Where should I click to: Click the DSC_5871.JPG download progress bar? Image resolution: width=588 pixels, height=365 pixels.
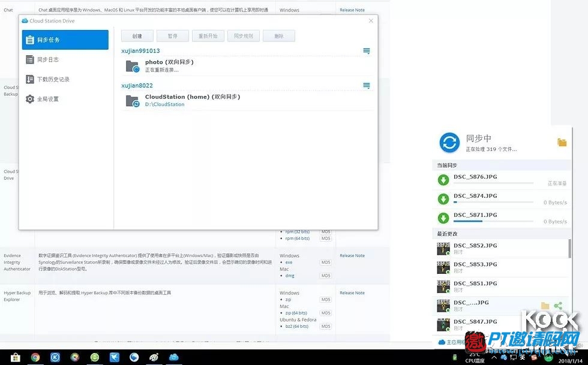tap(493, 222)
